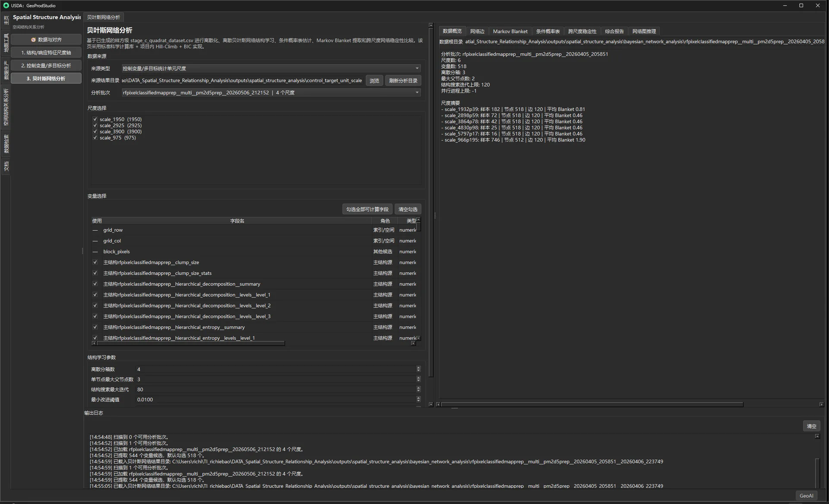Image resolution: width=829 pixels, height=504 pixels.
Task: Open step 1. 结构/响应特征尺度轴
Action: (46, 53)
